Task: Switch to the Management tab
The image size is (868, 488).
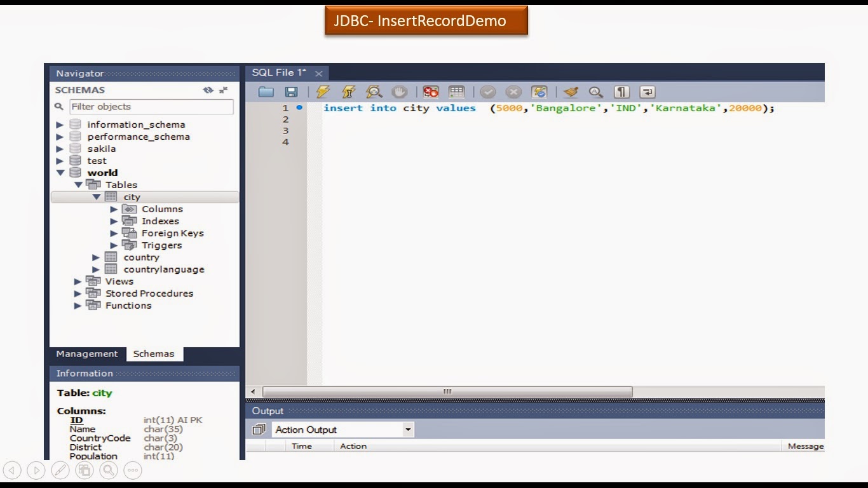Action: tap(87, 354)
